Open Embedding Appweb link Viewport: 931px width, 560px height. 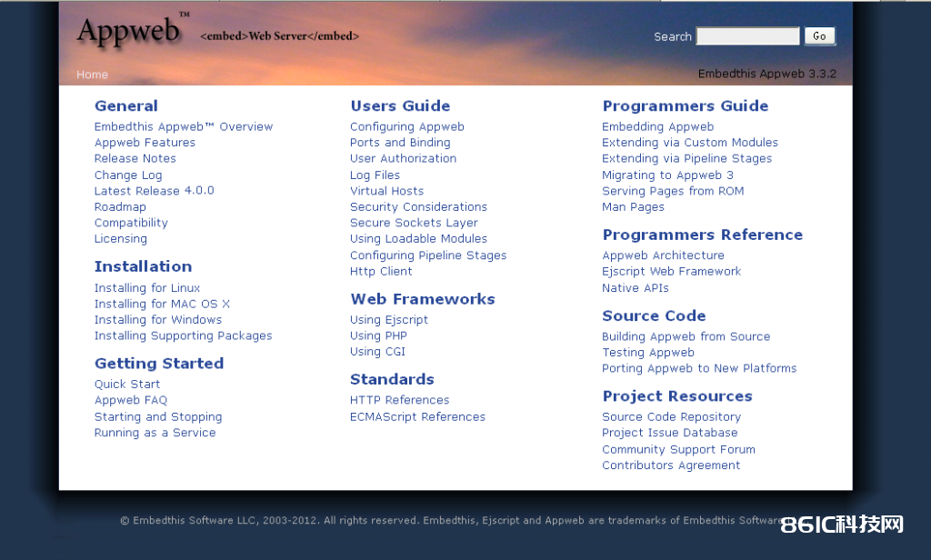click(x=658, y=126)
